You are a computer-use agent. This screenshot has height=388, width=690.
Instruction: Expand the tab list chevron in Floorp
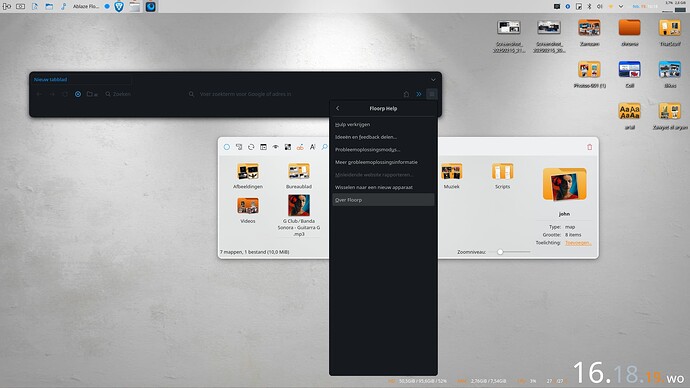tap(433, 80)
